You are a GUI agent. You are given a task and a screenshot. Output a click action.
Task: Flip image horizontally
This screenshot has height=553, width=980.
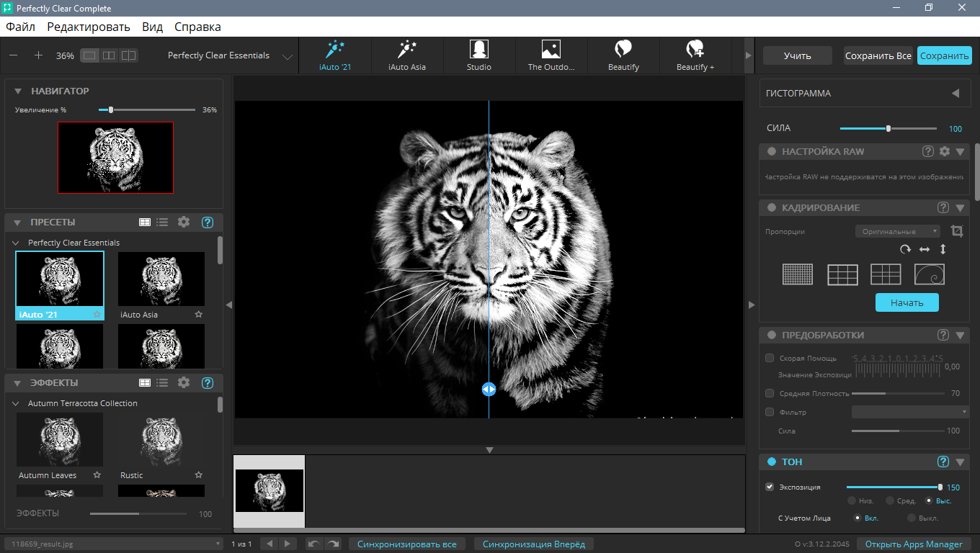(x=925, y=249)
